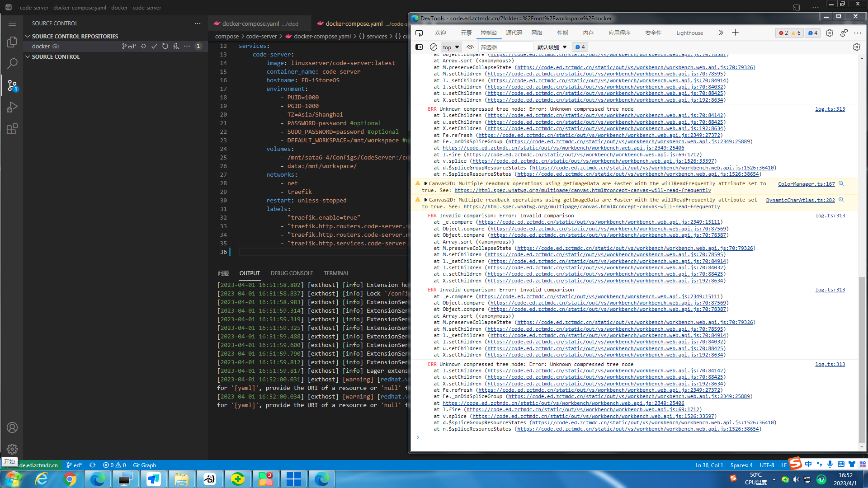Toggle the console sidebar in DevTools
Viewport: 868px width, 488px height.
click(419, 47)
